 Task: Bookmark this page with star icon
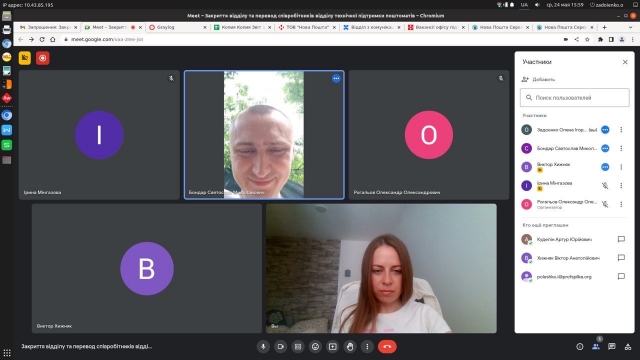587,40
